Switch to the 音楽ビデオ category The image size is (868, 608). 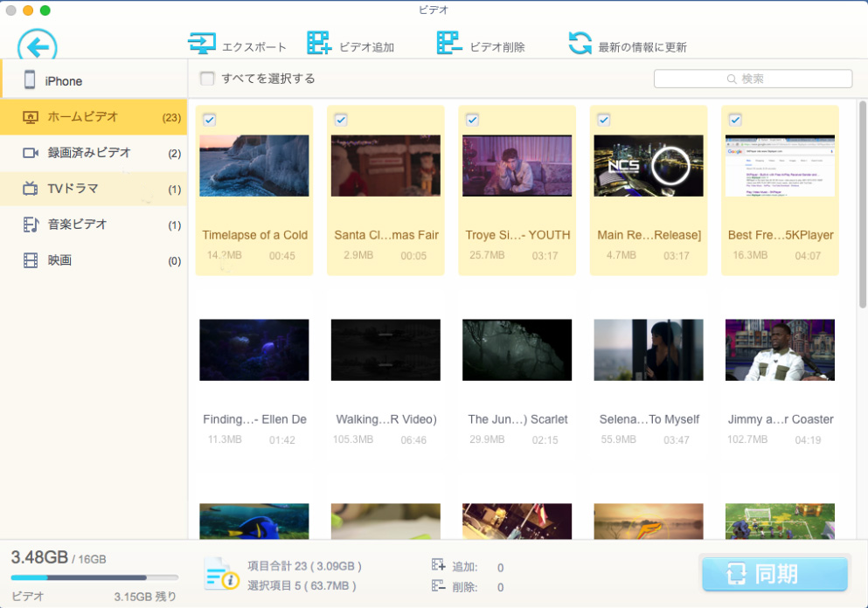(x=94, y=225)
